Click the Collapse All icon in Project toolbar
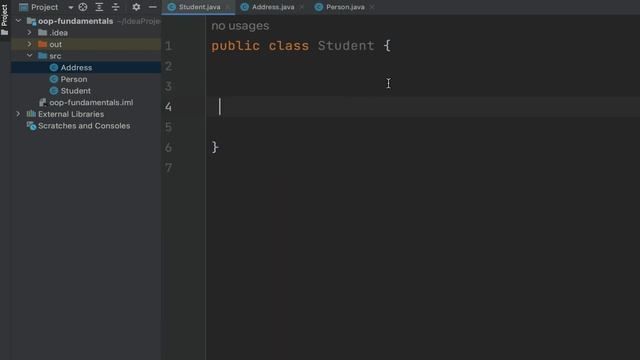The height and width of the screenshot is (360, 640). [x=116, y=7]
